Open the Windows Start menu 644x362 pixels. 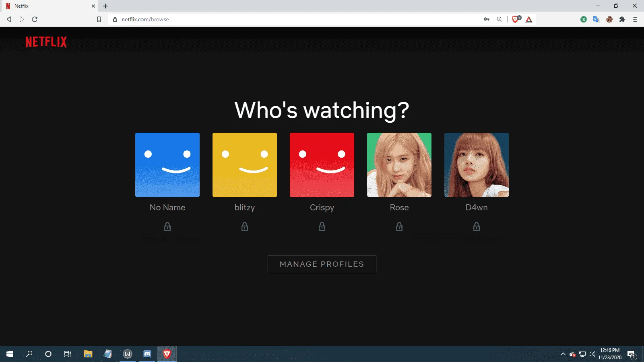(10, 354)
